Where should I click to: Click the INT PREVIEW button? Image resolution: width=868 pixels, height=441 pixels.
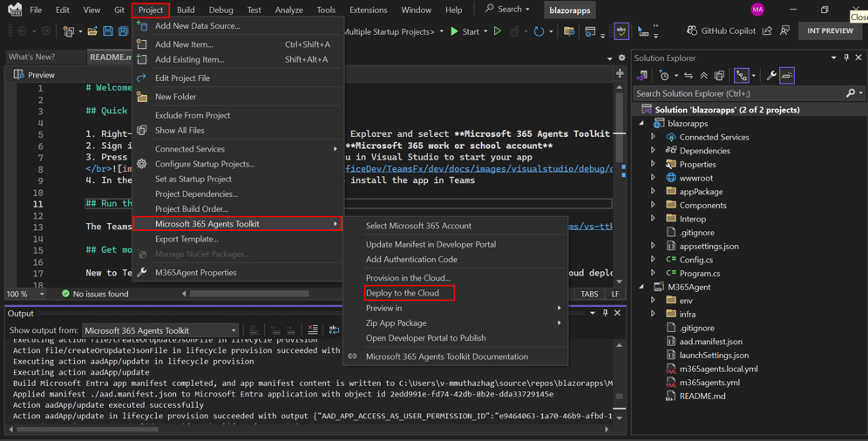click(830, 31)
